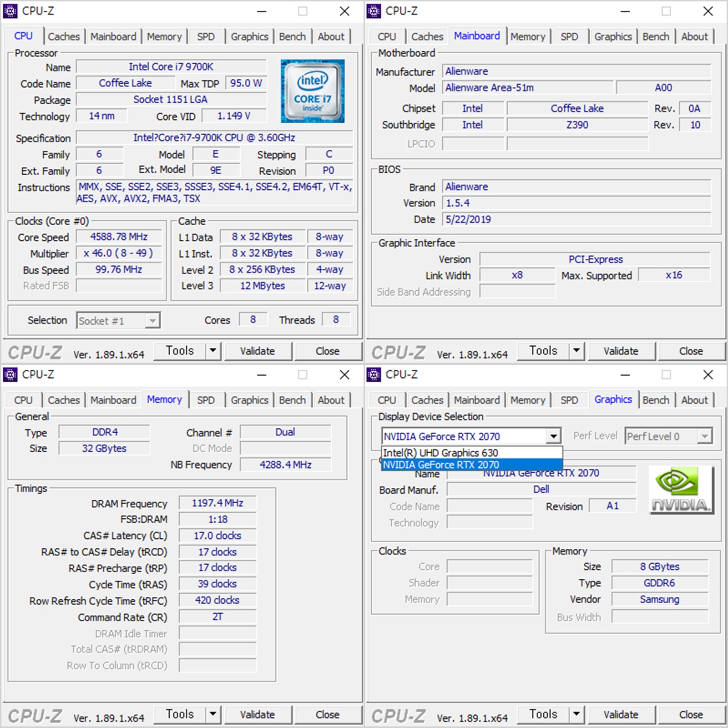Close the Memory timings window with the X

[x=344, y=375]
